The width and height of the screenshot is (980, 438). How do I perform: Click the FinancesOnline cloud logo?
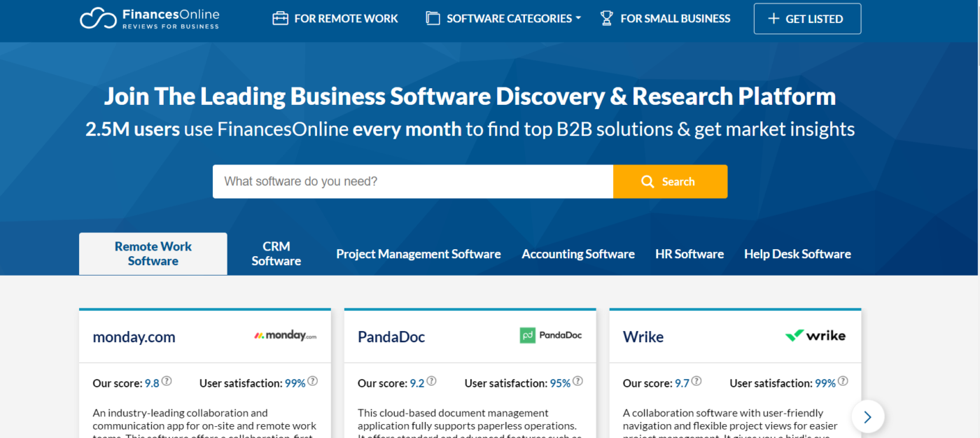[x=98, y=18]
